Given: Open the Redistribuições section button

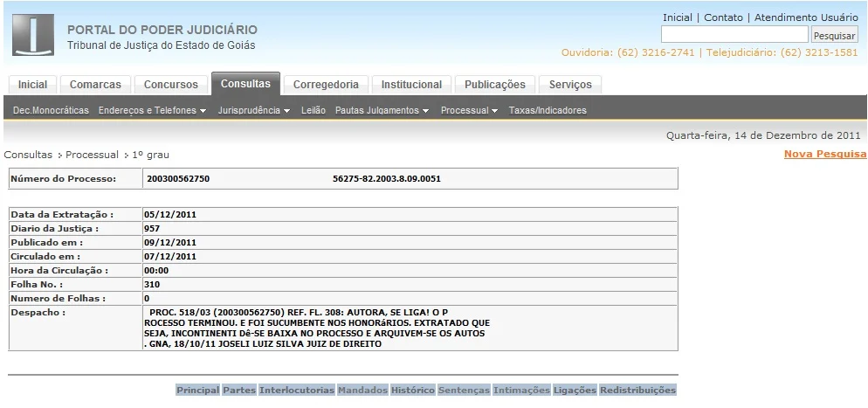Looking at the screenshot, I should 637,390.
